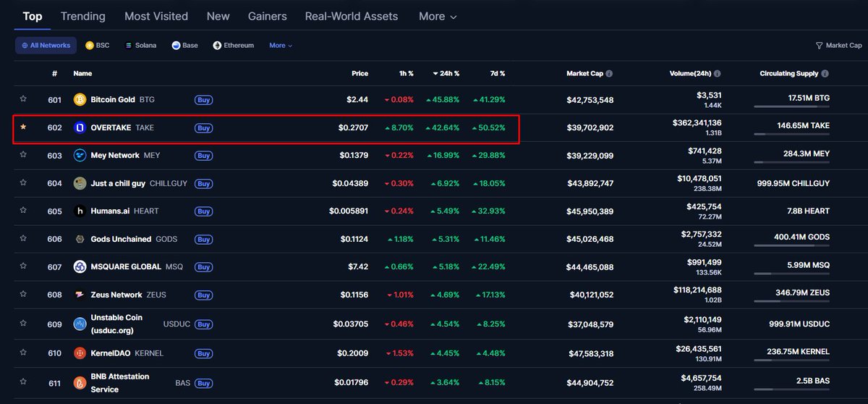The height and width of the screenshot is (404, 868).
Task: Switch to the Gainers tab
Action: tap(268, 16)
